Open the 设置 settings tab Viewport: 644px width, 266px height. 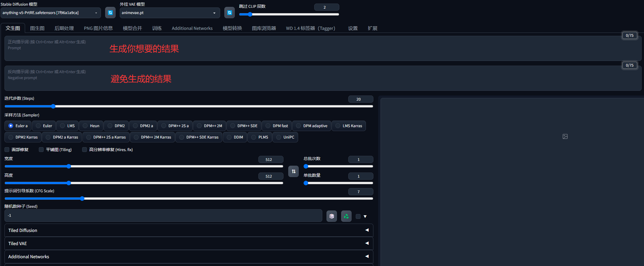(x=353, y=28)
